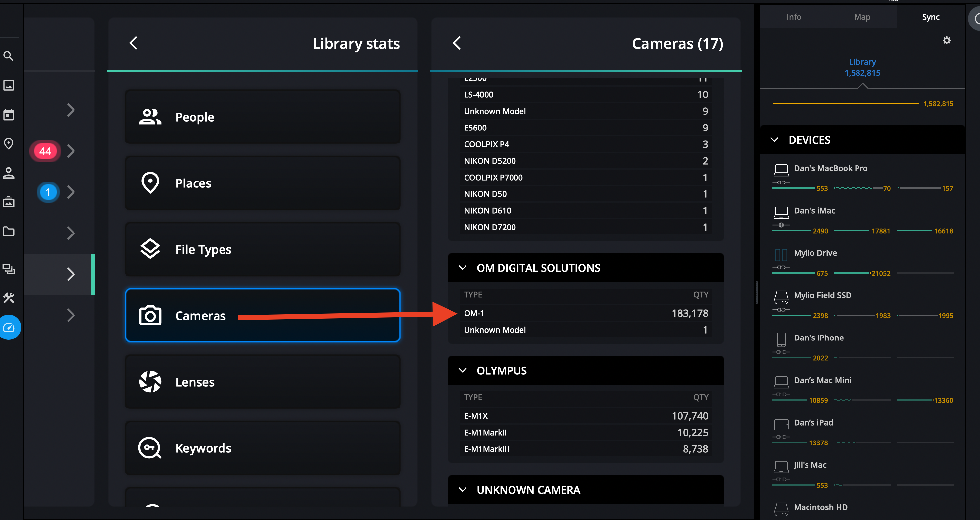Open the tools wrench sidebar icon
This screenshot has width=980, height=520.
click(x=8, y=298)
